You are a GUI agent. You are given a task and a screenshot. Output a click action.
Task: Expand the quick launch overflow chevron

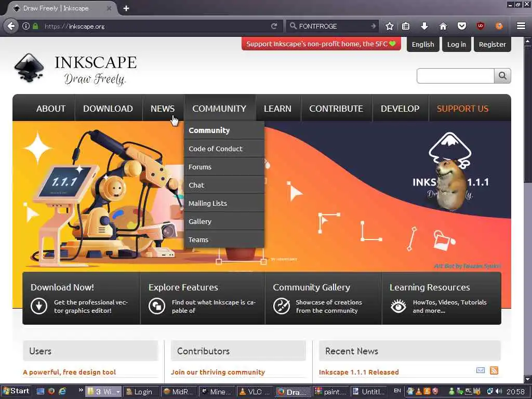pos(81,390)
